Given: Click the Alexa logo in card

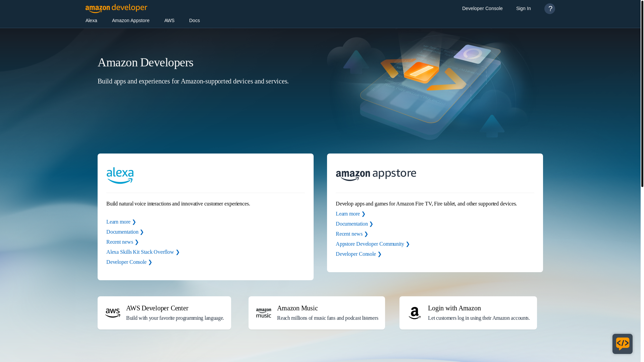Looking at the screenshot, I should [120, 175].
